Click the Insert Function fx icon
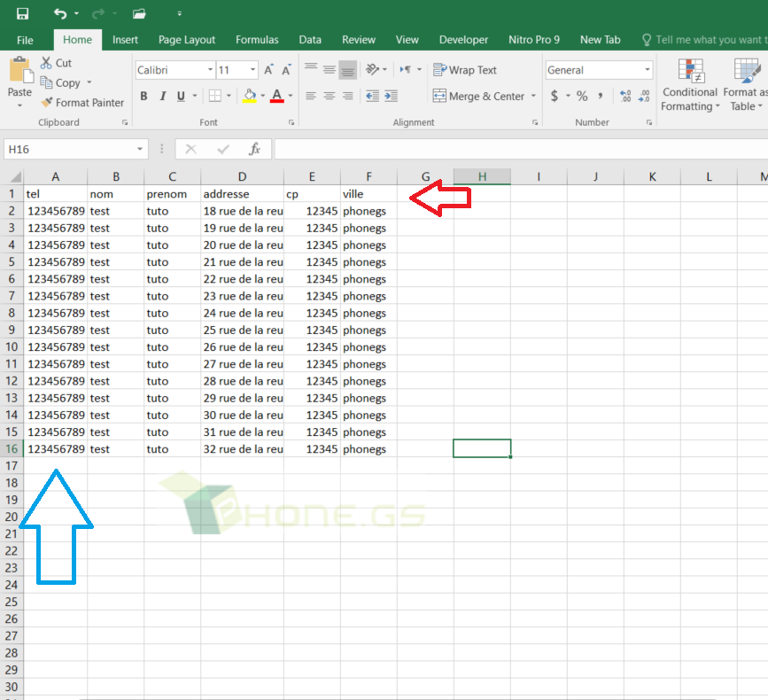 click(x=254, y=149)
